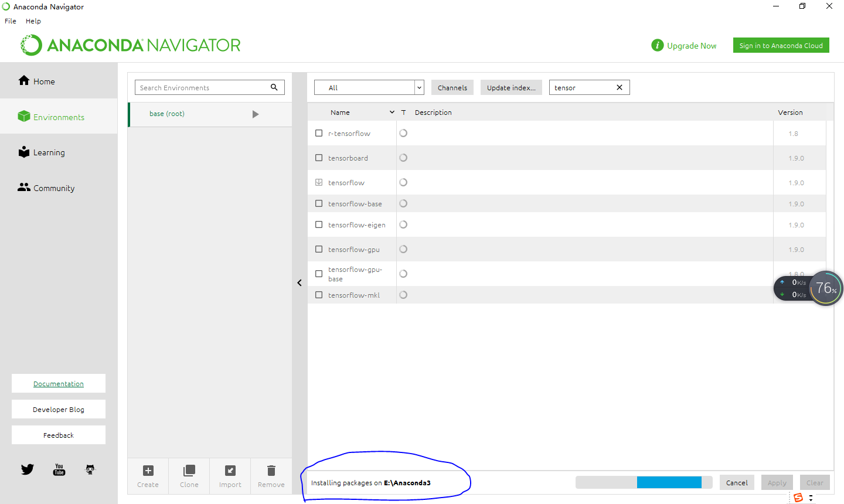Viewport: 844px width, 504px height.
Task: Select the Environments cube icon
Action: pos(24,116)
